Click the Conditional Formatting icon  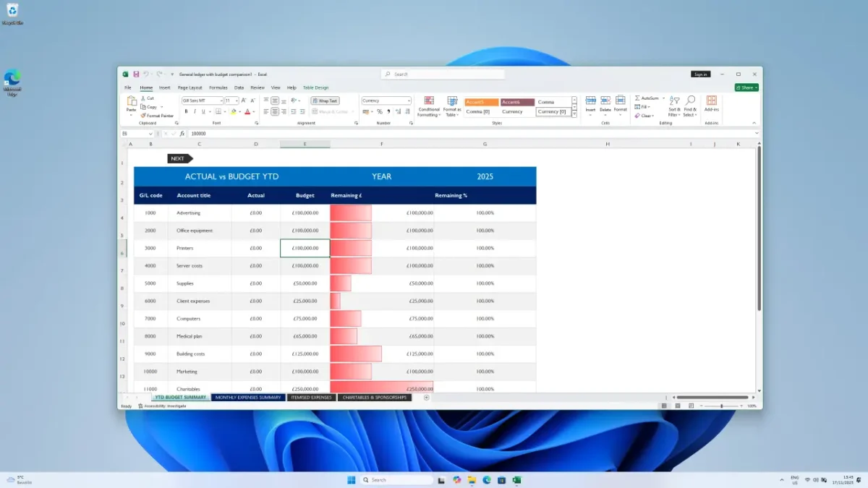click(429, 101)
